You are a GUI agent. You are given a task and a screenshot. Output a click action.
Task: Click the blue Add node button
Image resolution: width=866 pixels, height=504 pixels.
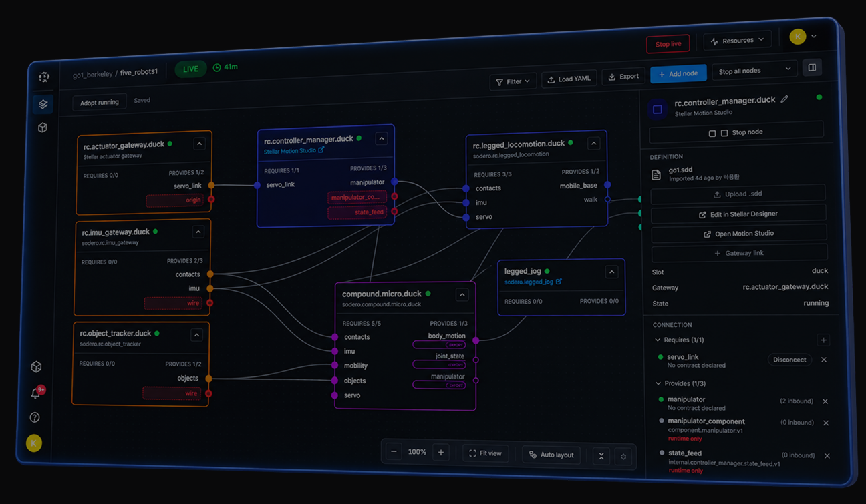pyautogui.click(x=678, y=73)
